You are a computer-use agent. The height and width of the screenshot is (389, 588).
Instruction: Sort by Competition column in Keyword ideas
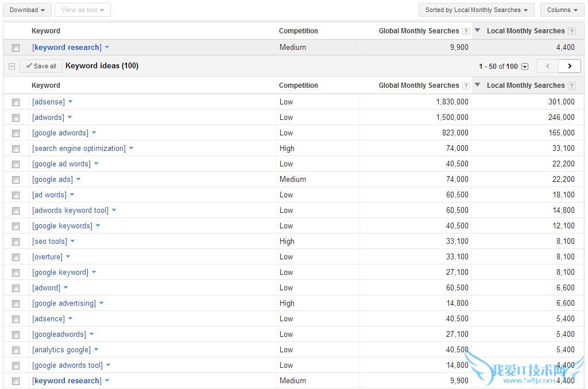[x=298, y=85]
